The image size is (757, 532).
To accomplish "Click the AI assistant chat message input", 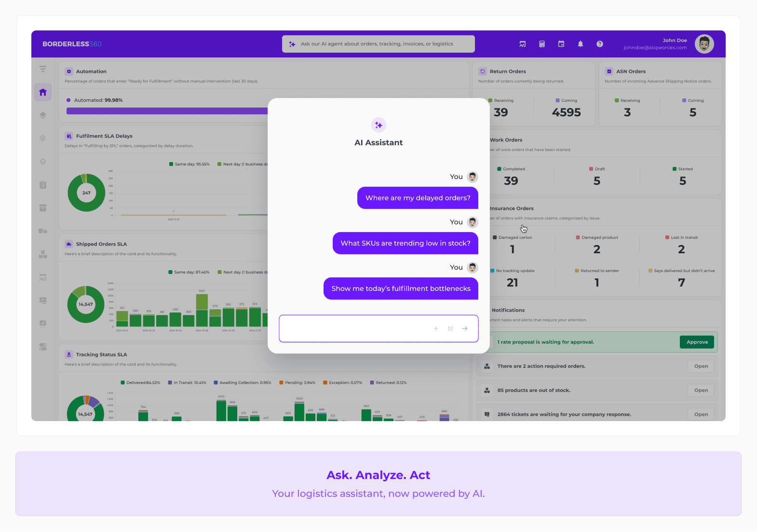I will [x=378, y=328].
